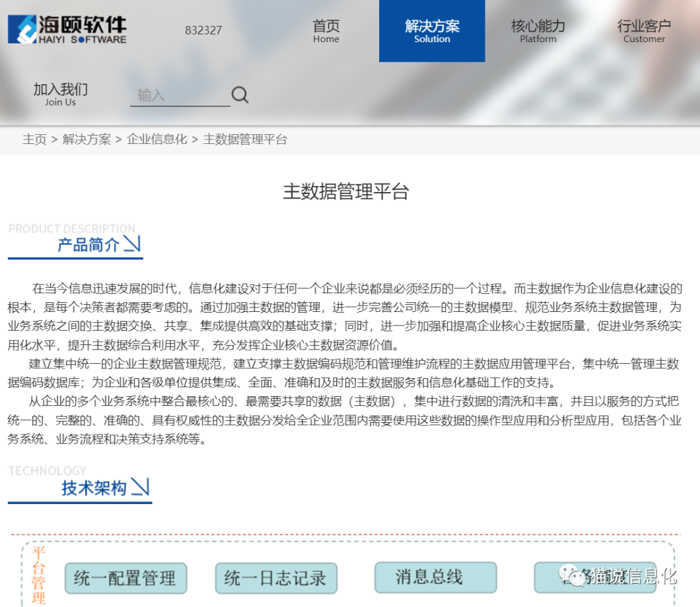This screenshot has width=700, height=607.
Task: Open the 首页 Home menu item
Action: click(326, 30)
